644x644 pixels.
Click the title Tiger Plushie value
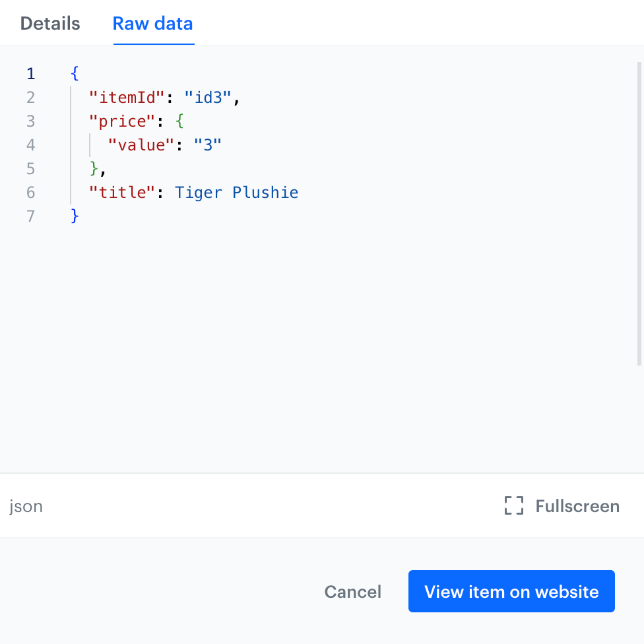point(236,192)
